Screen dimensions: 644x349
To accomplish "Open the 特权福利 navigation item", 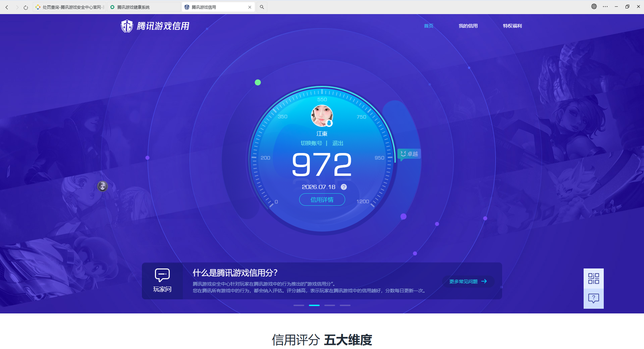I will pyautogui.click(x=512, y=26).
